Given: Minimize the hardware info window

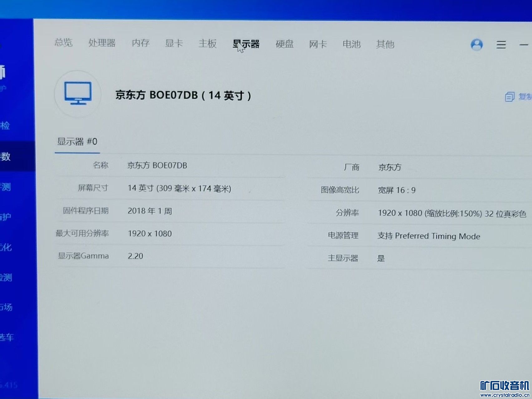Looking at the screenshot, I should (524, 45).
